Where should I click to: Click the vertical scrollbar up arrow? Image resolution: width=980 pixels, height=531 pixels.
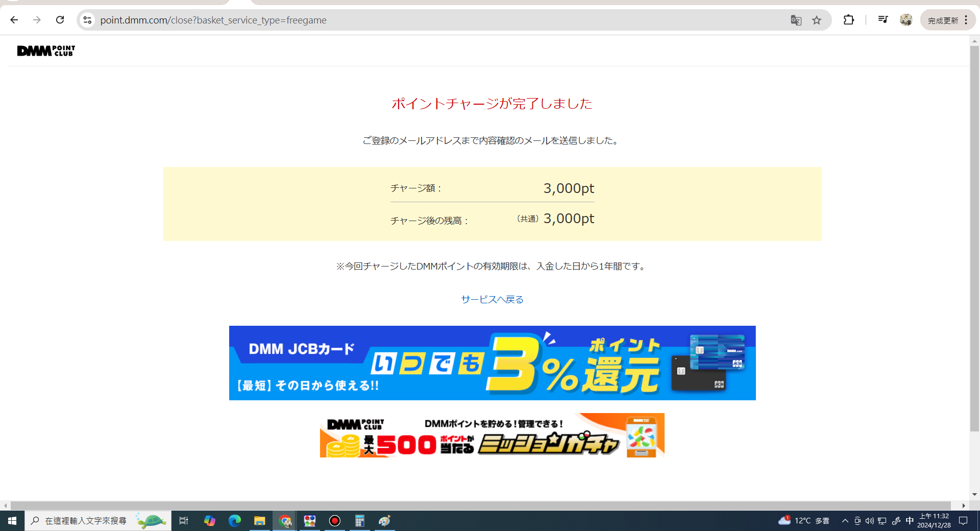(x=974, y=41)
